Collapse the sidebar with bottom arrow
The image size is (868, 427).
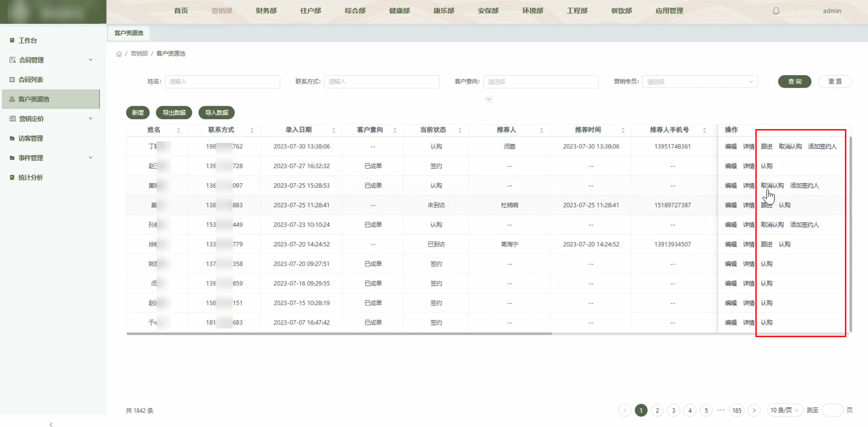pyautogui.click(x=51, y=424)
